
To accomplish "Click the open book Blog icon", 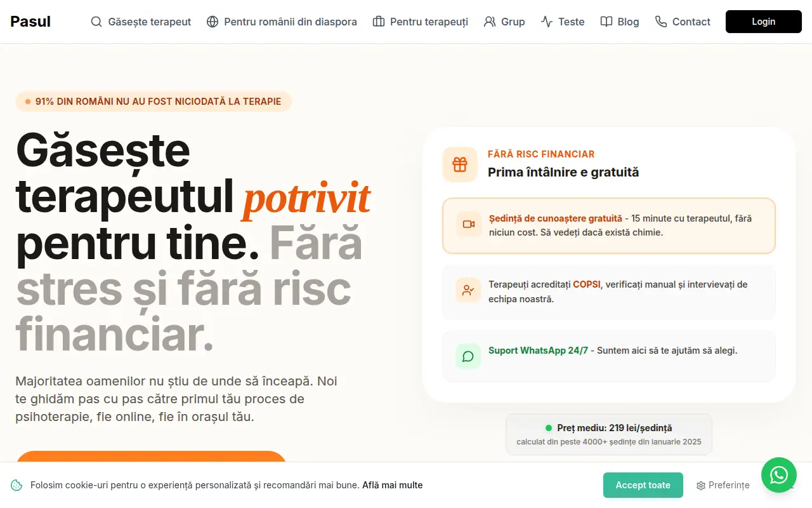I will click(606, 22).
